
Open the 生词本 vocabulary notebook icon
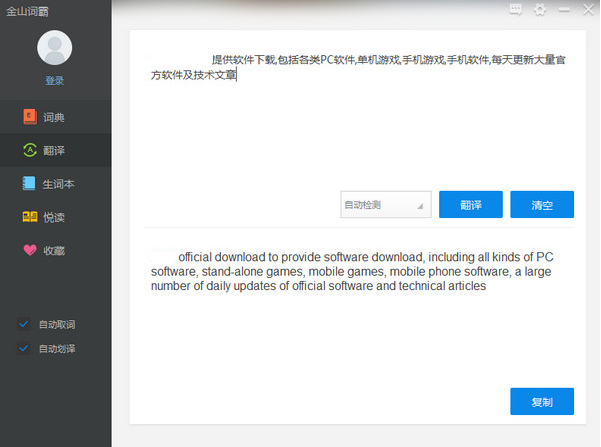click(30, 184)
